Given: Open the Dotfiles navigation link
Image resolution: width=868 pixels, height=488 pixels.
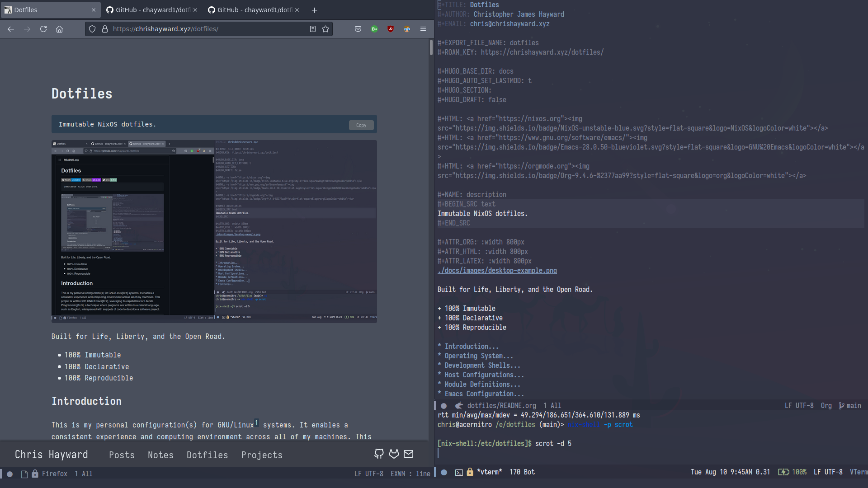Looking at the screenshot, I should pos(208,454).
